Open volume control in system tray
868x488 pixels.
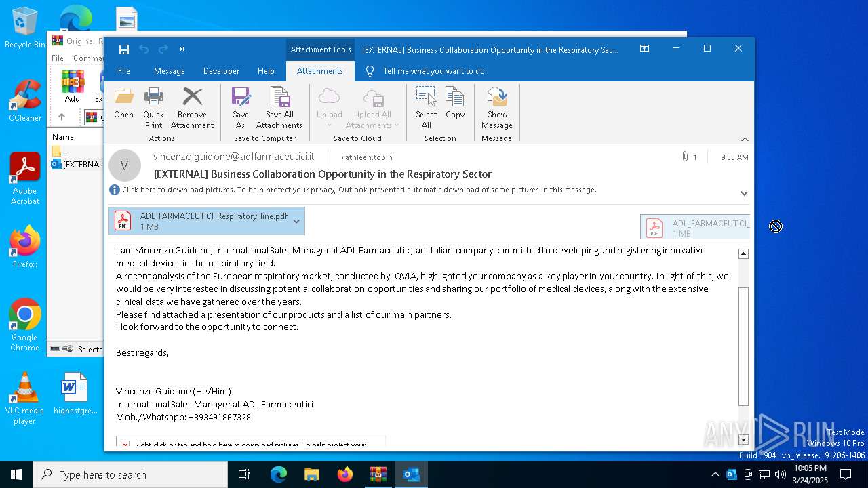(x=781, y=474)
